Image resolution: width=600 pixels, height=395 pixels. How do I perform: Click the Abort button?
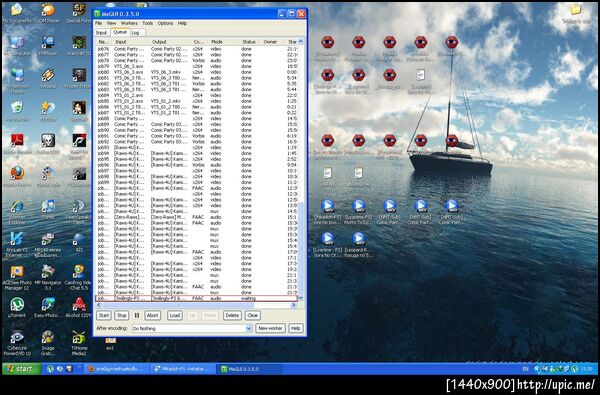[x=152, y=315]
